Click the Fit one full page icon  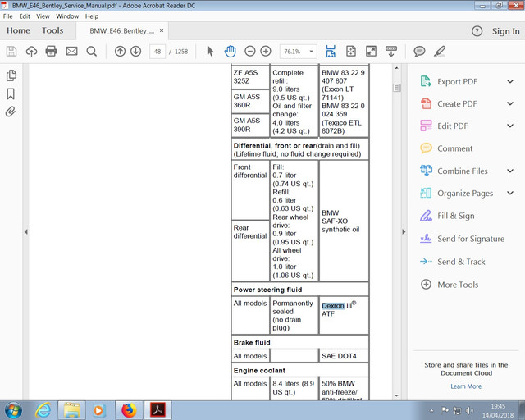(351, 51)
